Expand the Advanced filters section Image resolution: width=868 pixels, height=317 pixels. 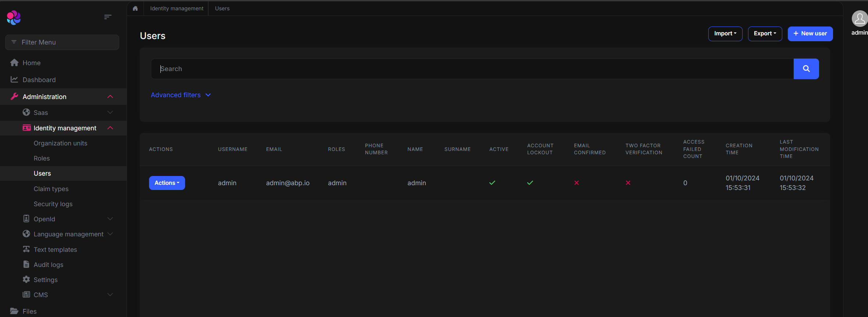(x=181, y=95)
